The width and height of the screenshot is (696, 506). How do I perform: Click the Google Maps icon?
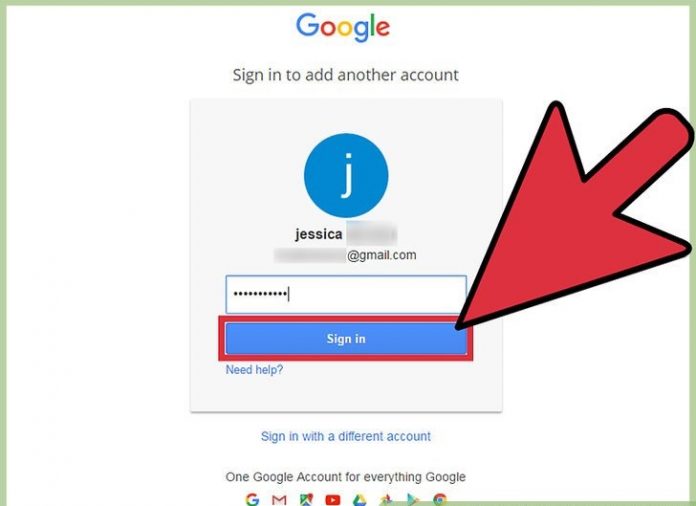306,500
